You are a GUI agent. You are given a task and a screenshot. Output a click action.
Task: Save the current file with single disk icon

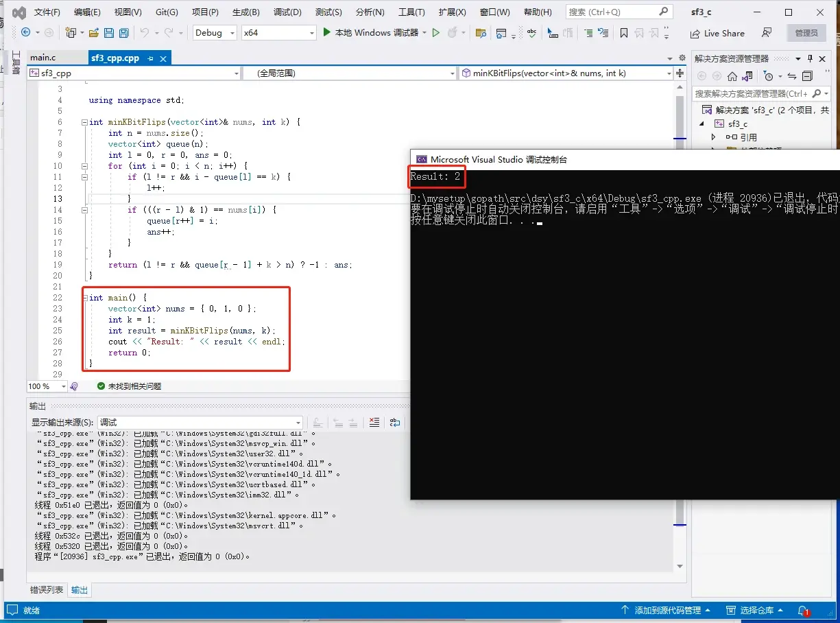[108, 32]
